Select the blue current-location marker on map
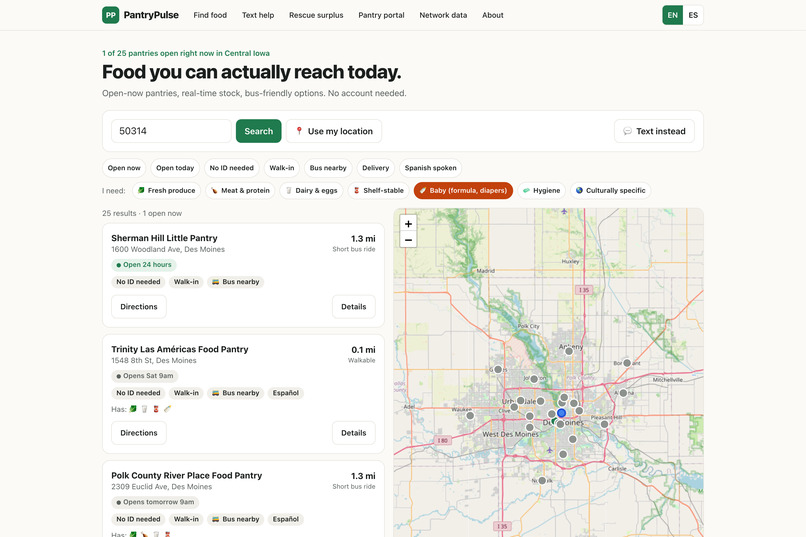The height and width of the screenshot is (537, 806). pos(561,413)
